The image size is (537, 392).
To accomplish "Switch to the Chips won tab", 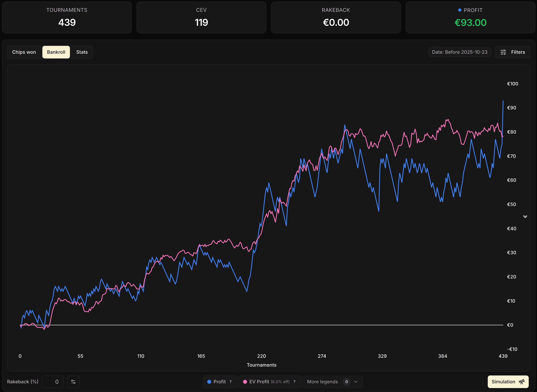I will click(x=24, y=52).
